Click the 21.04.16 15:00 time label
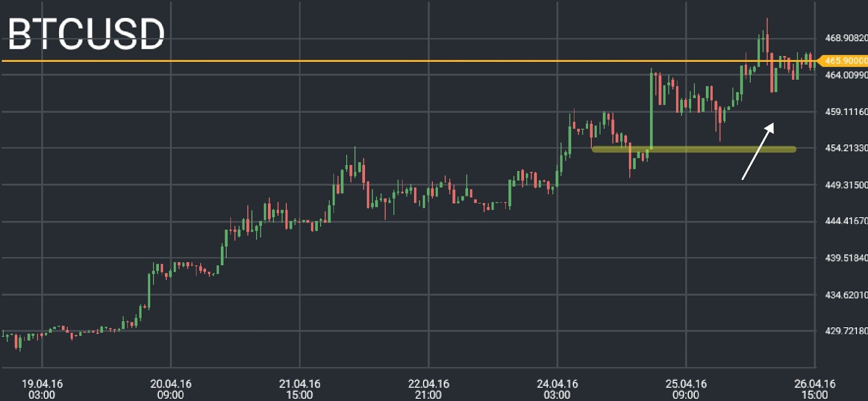868x401 pixels. coord(299,389)
